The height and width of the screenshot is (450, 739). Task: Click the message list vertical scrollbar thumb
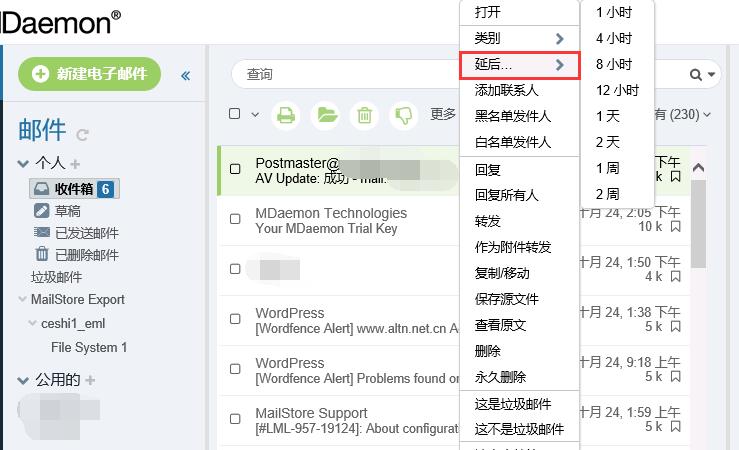coord(698,223)
